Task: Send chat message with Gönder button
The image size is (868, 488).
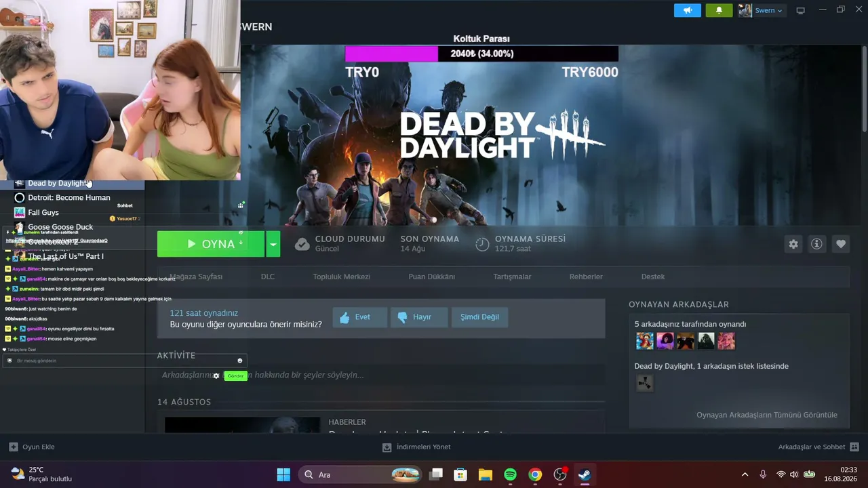Action: (235, 375)
